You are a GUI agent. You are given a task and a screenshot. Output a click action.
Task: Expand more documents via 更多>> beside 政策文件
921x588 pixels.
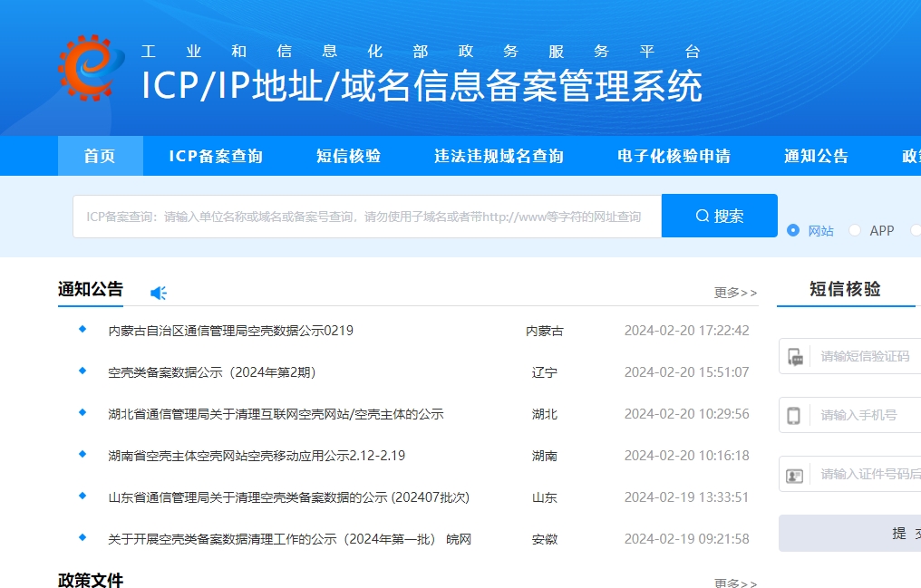coord(735,584)
